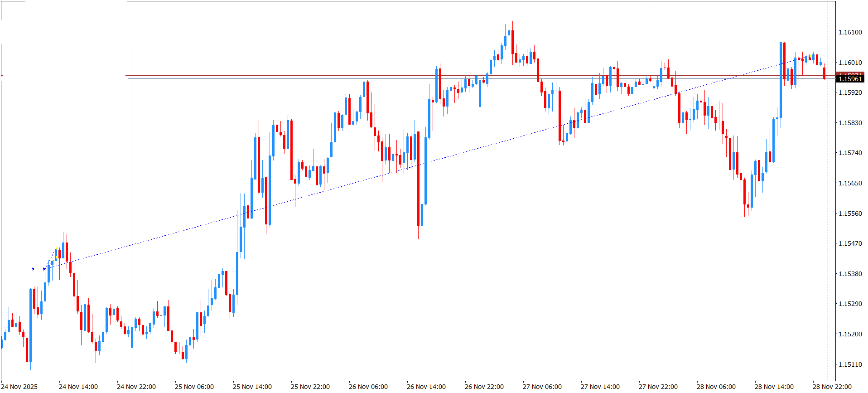
Task: Select the 25 Nov 22:00 time label
Action: tap(310, 387)
